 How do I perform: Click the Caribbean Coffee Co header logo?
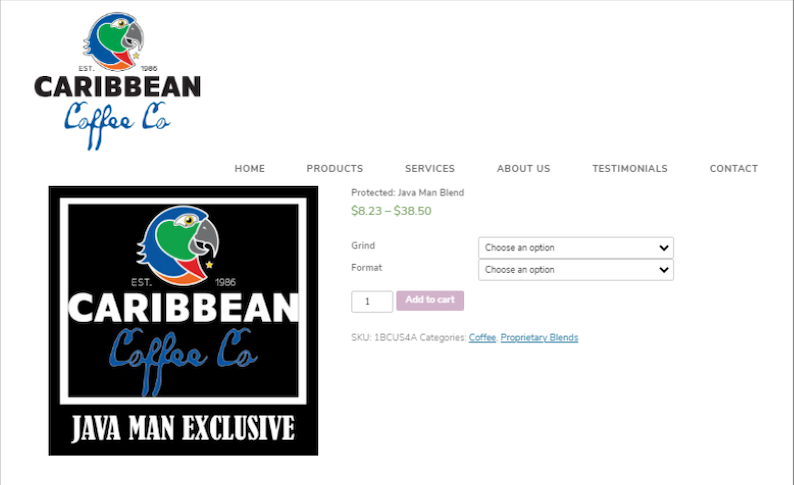(117, 81)
